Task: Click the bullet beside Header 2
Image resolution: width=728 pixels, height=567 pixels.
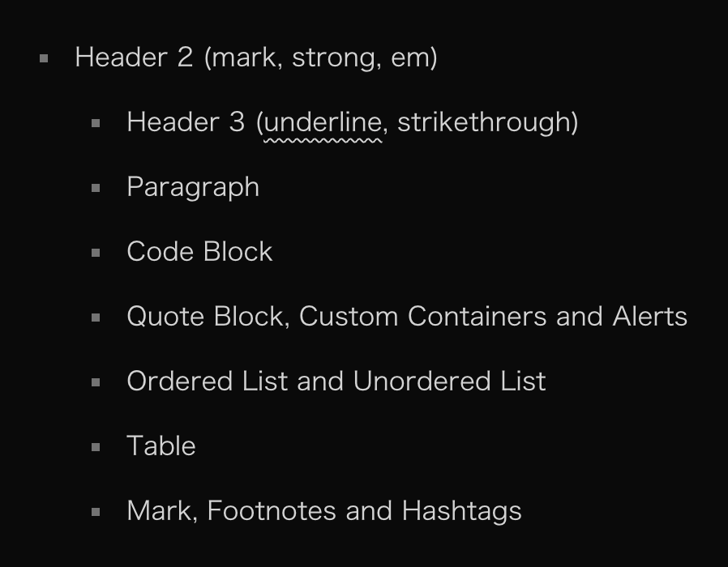Action: pyautogui.click(x=44, y=58)
